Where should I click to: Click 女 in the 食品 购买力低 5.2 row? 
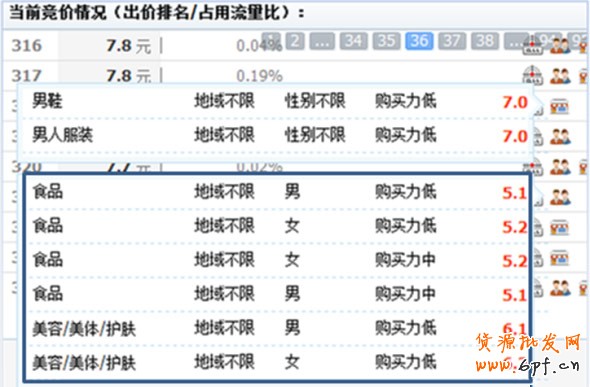click(x=292, y=226)
